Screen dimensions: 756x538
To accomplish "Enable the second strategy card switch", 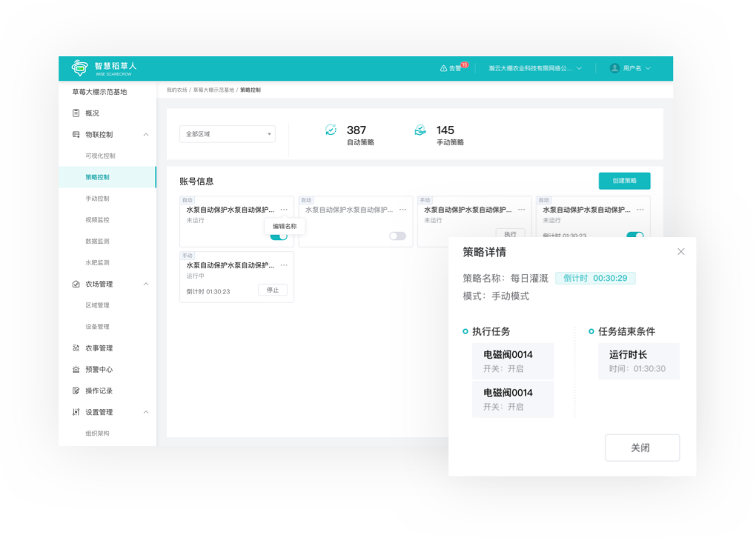I will [x=397, y=236].
